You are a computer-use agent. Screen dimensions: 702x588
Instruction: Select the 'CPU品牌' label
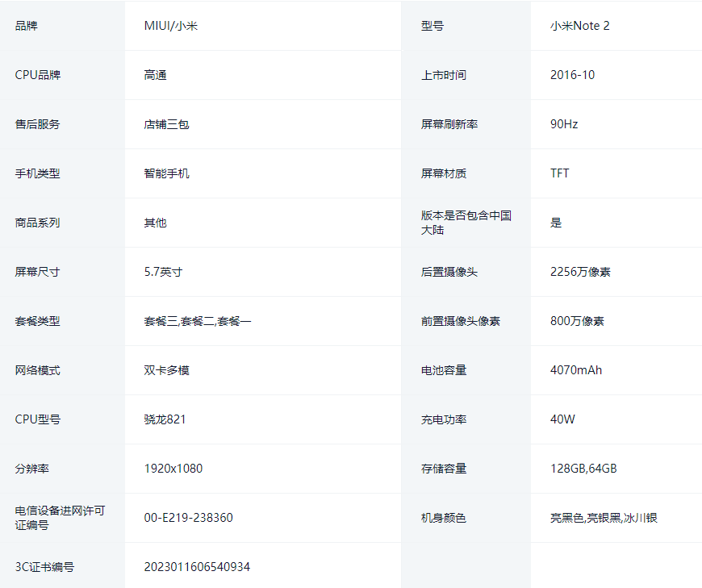click(x=38, y=75)
